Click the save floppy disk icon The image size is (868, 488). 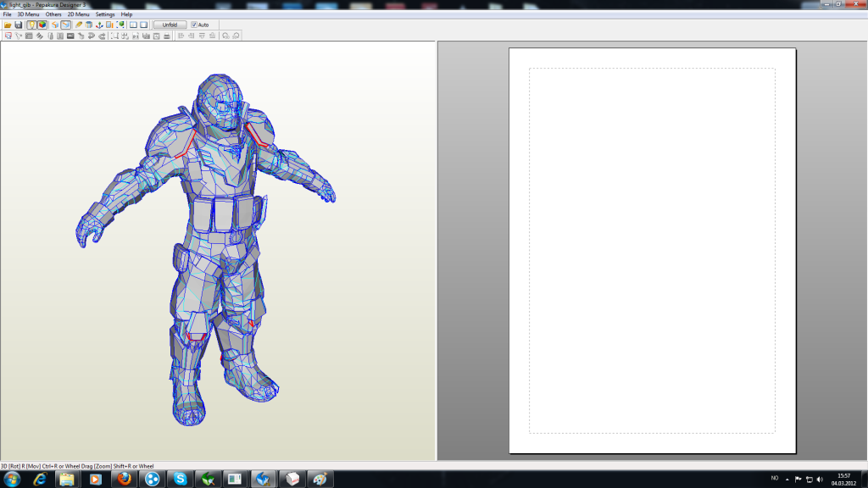tap(19, 25)
